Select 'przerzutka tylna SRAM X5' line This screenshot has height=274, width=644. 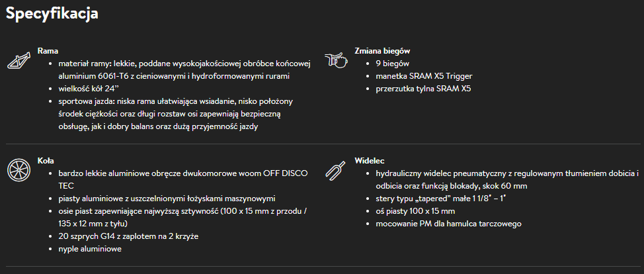423,88
